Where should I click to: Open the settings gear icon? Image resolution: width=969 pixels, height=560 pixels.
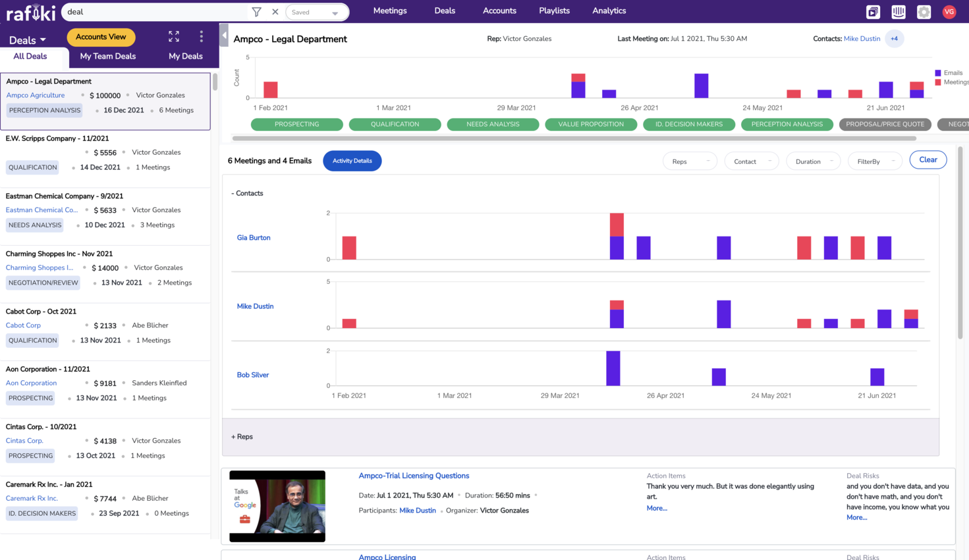(924, 12)
